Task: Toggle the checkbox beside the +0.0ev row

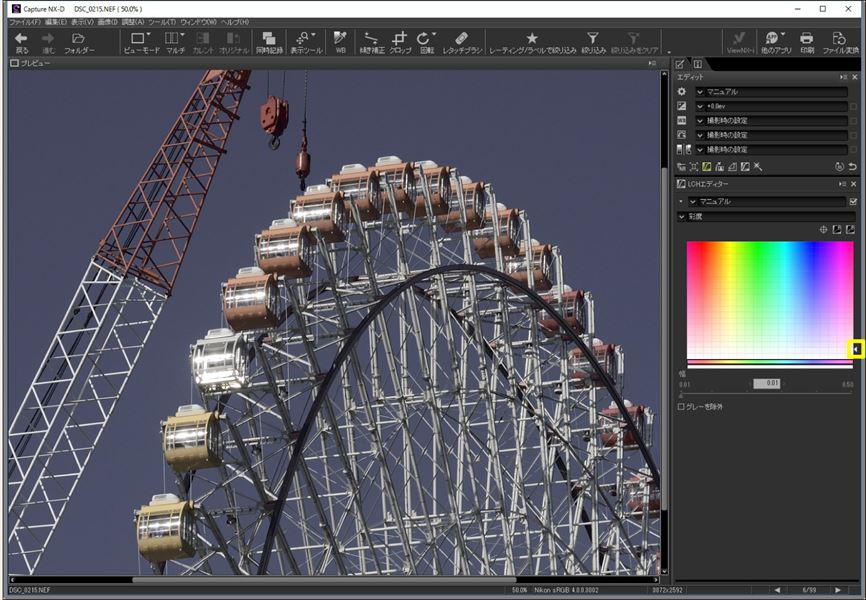Action: tap(854, 106)
